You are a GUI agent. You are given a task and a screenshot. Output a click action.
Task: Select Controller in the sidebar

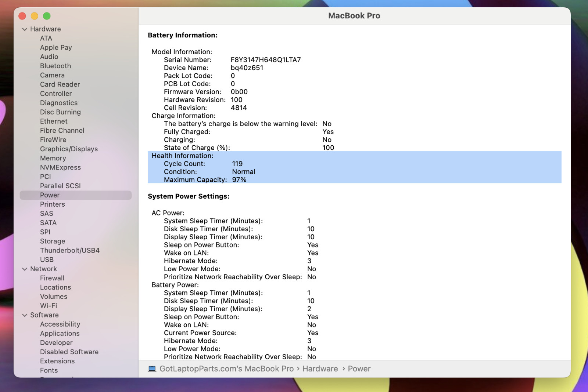point(56,94)
